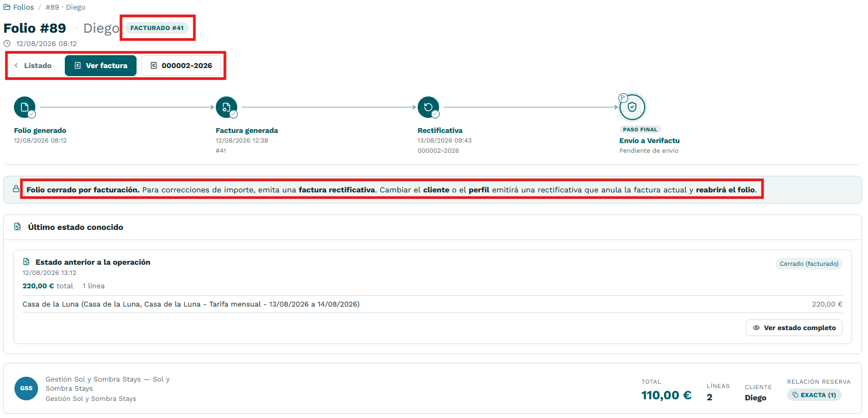Select the Factura generada step icon
The width and height of the screenshot is (868, 418).
point(227,107)
